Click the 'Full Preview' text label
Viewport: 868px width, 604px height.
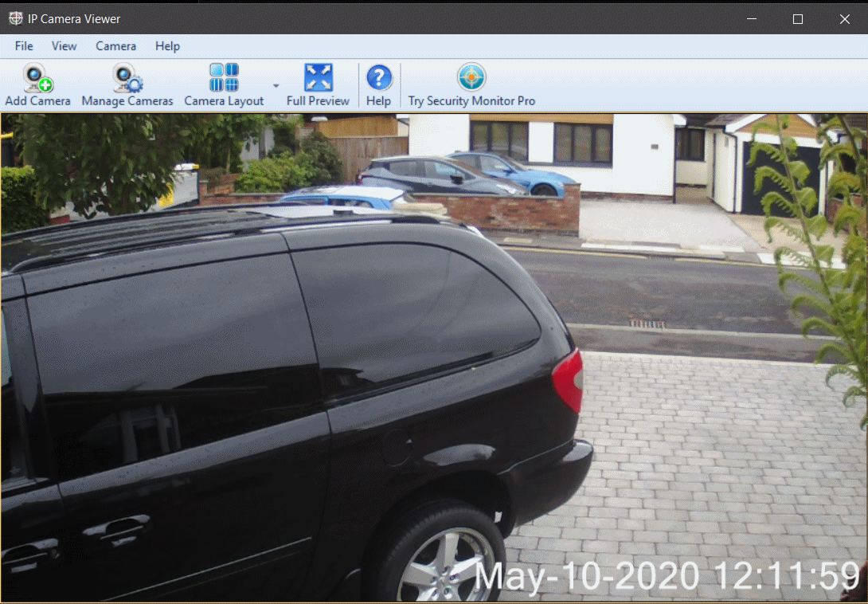tap(318, 101)
